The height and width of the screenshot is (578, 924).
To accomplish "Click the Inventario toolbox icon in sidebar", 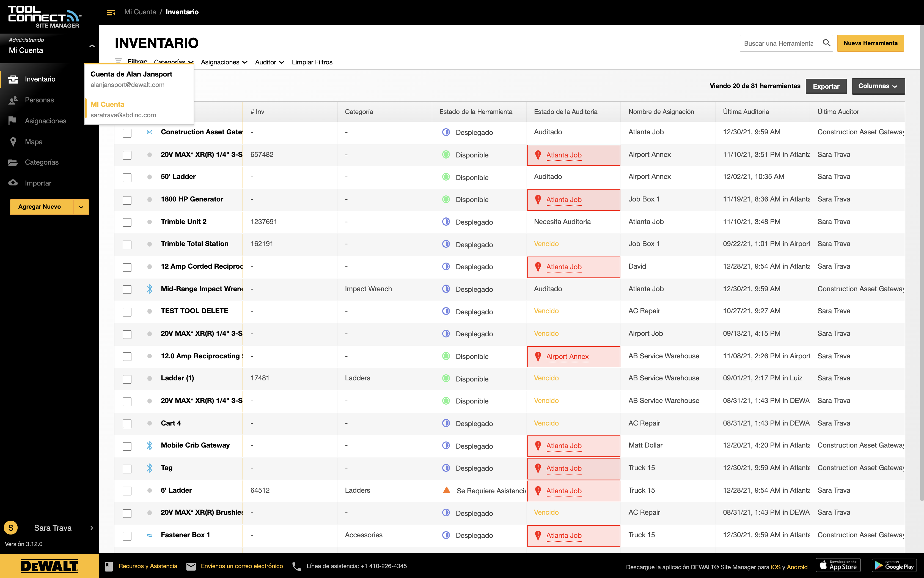I will click(x=13, y=79).
